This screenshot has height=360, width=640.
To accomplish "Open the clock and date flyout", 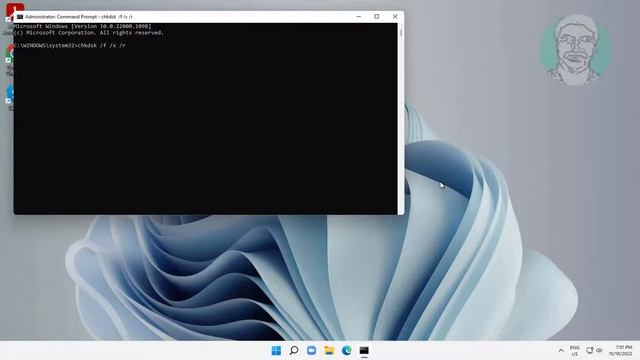I will coord(621,351).
